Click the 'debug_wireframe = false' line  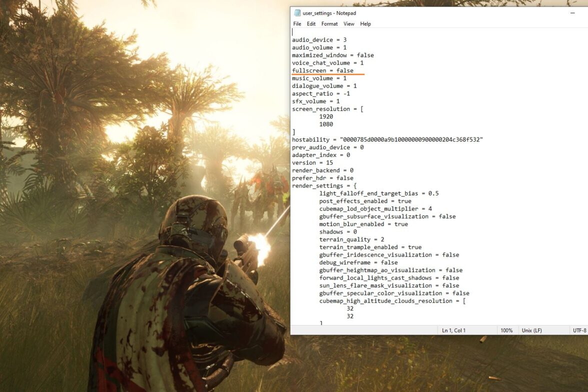[x=358, y=262]
